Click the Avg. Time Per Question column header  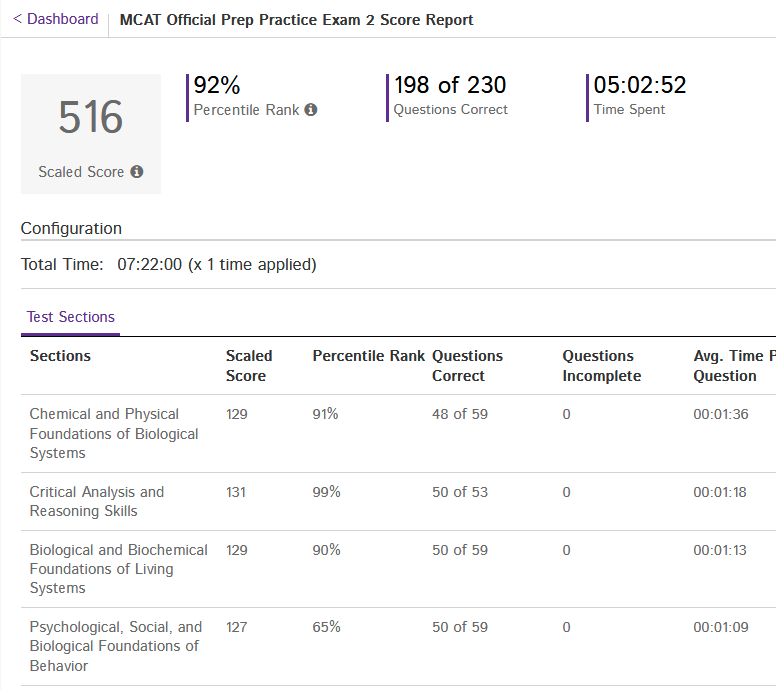733,366
